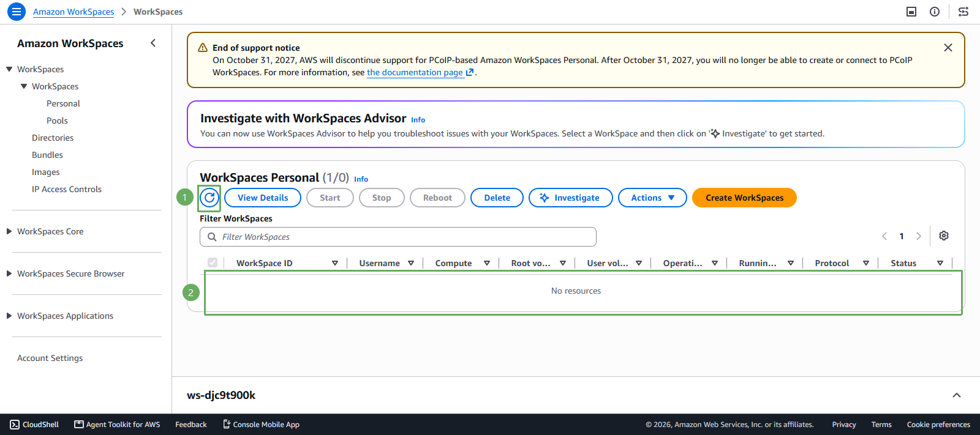Click the View Details button
Screen dimensions: 980x435
pyautogui.click(x=263, y=198)
